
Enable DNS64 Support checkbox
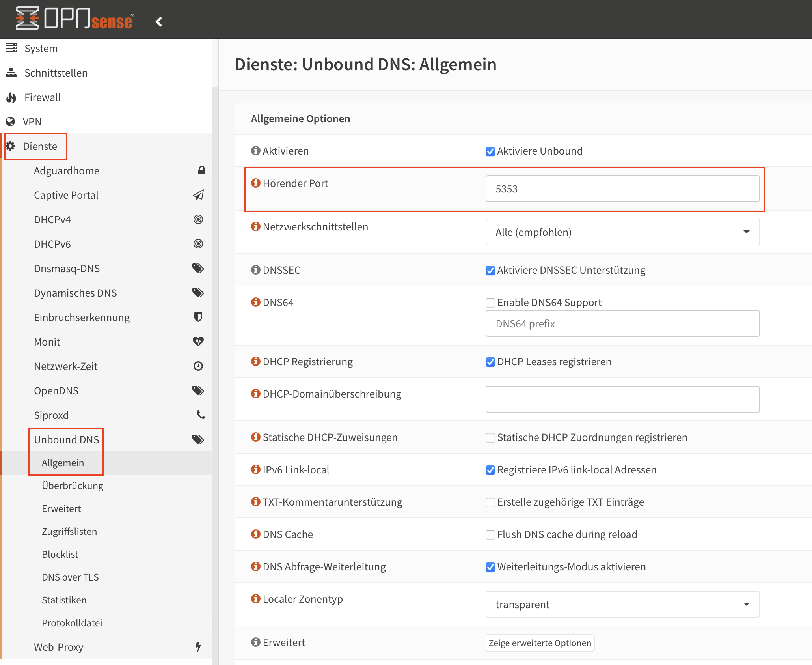(x=490, y=303)
